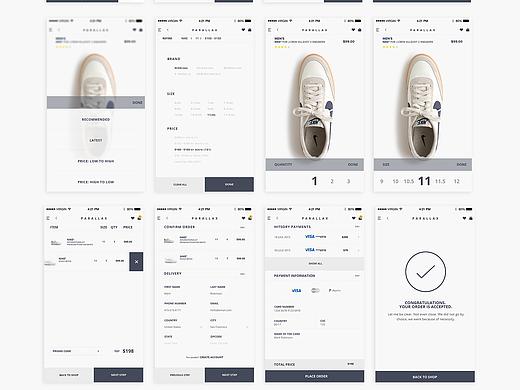Open hamburger menu on Confirm Order screen

coord(159,218)
